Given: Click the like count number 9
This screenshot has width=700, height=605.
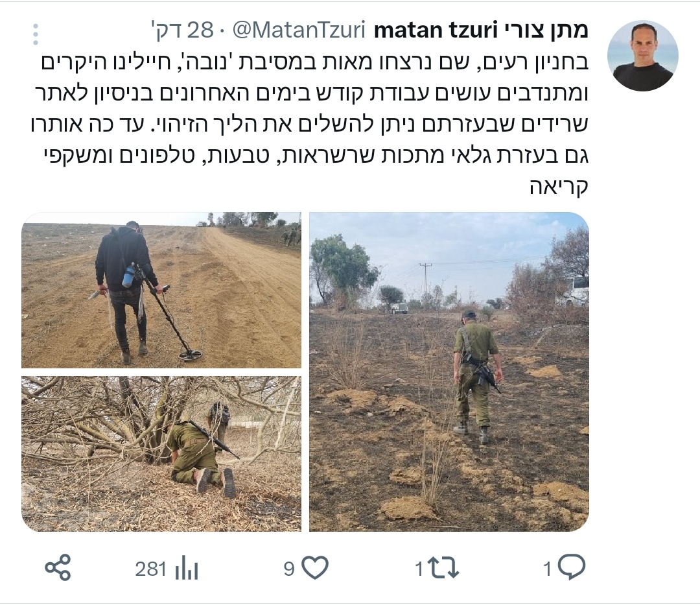Looking at the screenshot, I should (289, 569).
